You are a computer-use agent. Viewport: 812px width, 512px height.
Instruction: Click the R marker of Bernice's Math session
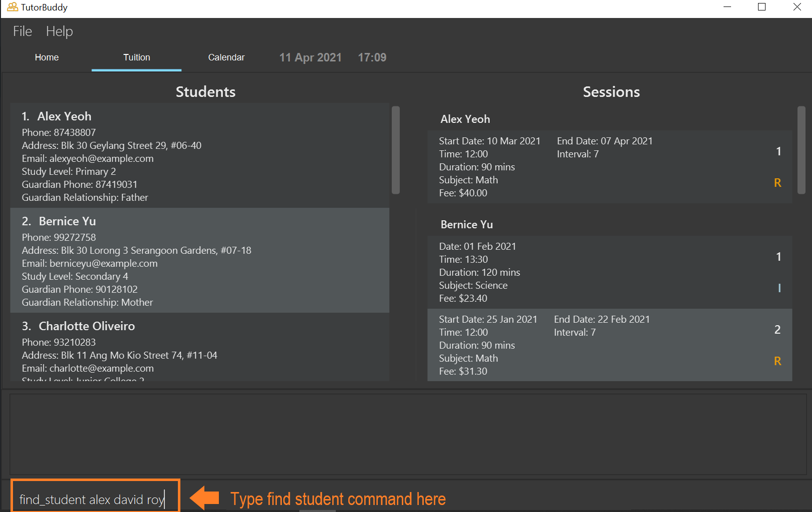778,361
